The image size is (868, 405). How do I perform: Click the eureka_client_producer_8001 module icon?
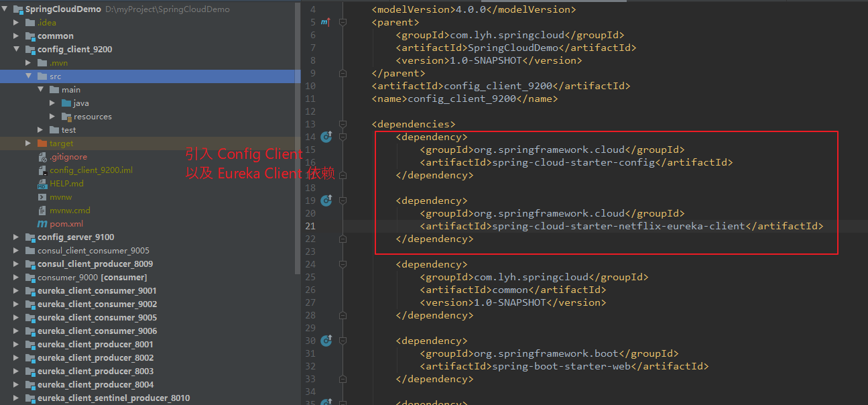tap(30, 345)
